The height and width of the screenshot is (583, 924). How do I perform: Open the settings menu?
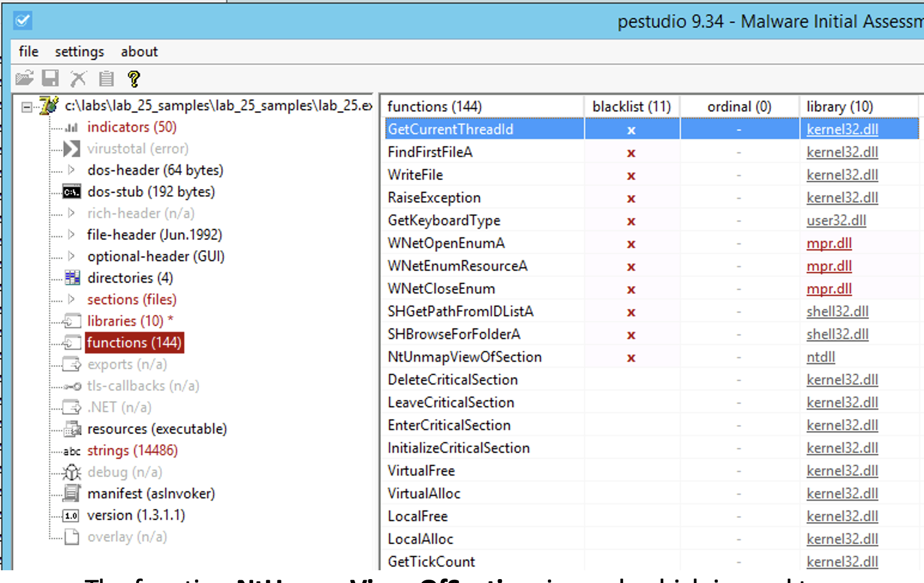coord(79,52)
